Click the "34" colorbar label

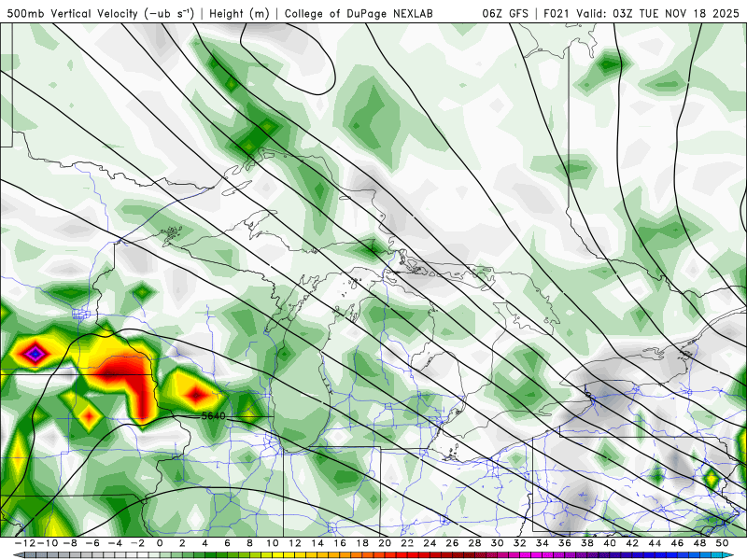click(x=543, y=543)
